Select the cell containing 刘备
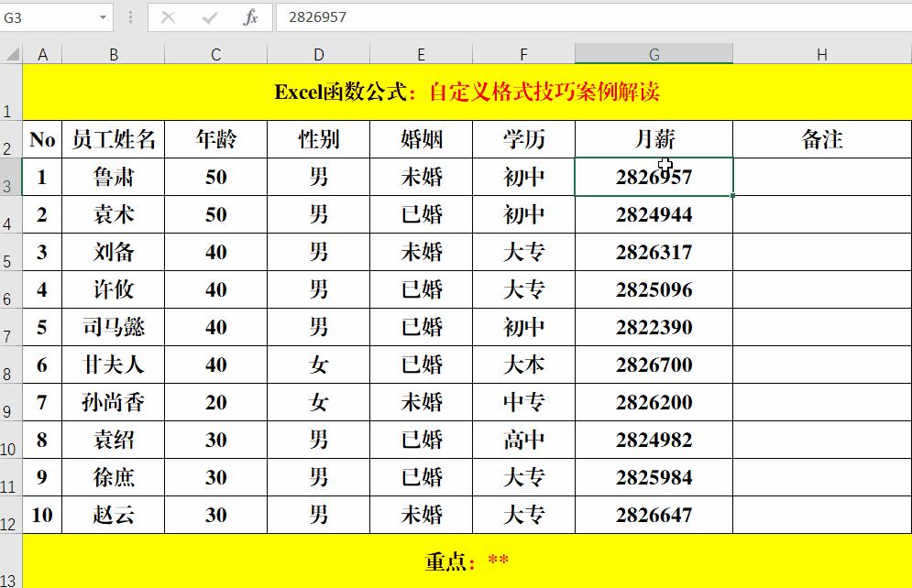This screenshot has height=588, width=912. (x=114, y=252)
